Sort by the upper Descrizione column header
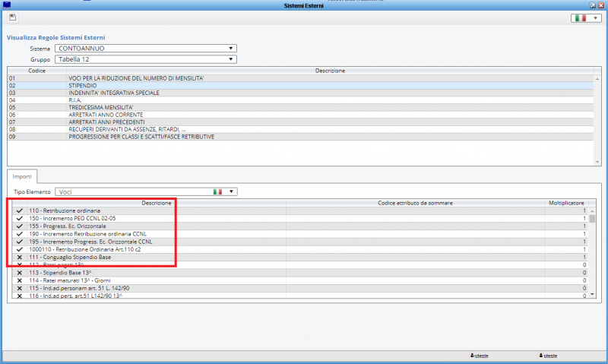This screenshot has width=608, height=364. coord(330,71)
